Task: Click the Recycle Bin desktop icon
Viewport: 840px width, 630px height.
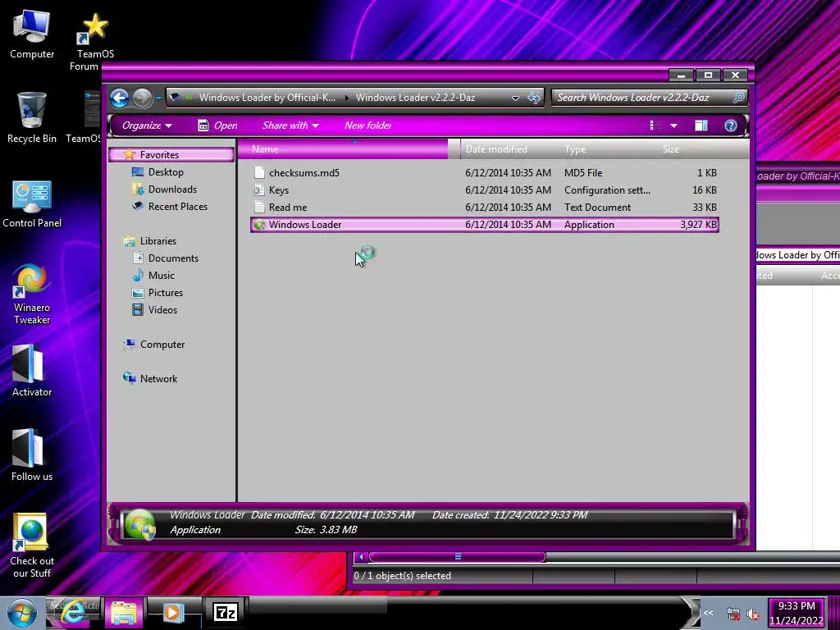Action: pos(32,118)
